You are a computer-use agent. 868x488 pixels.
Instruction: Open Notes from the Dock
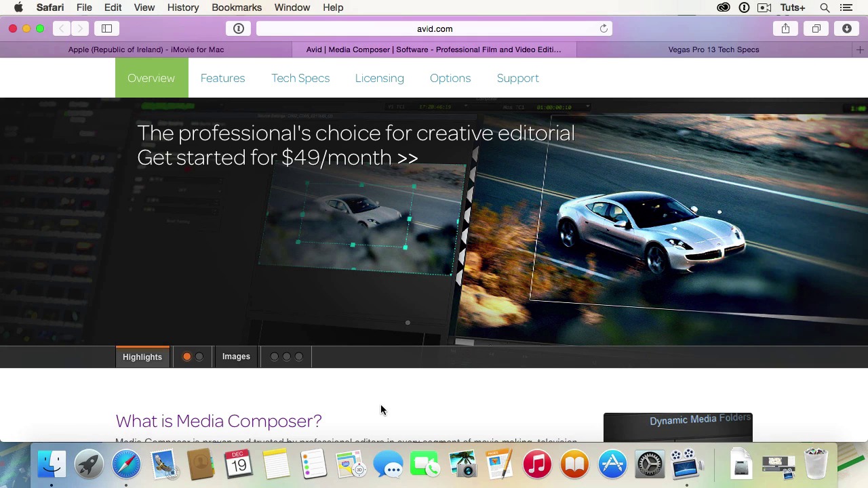click(x=276, y=464)
